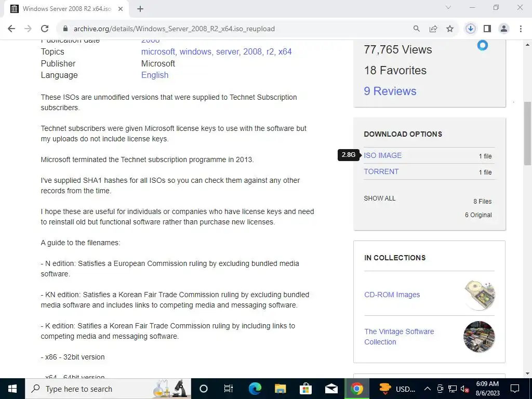
Task: Click the site lock icon in address bar
Action: click(x=65, y=29)
